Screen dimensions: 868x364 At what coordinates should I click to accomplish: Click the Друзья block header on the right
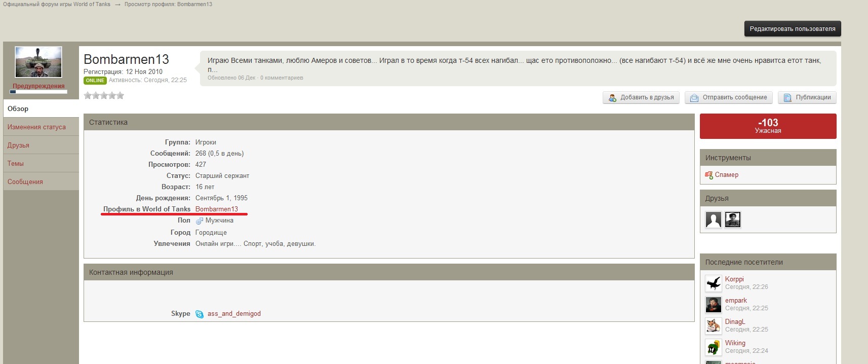click(x=768, y=198)
